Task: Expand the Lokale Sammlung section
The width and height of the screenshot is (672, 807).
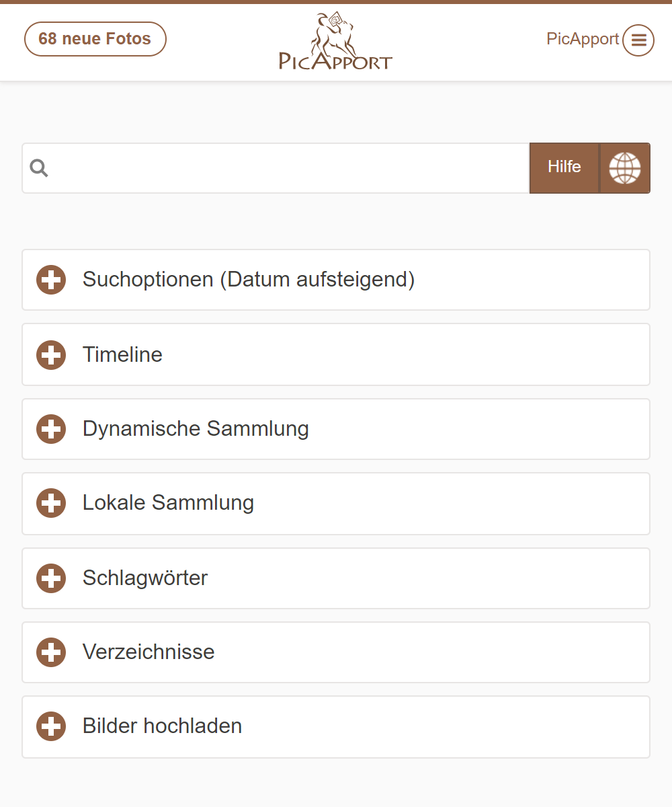Action: [168, 502]
